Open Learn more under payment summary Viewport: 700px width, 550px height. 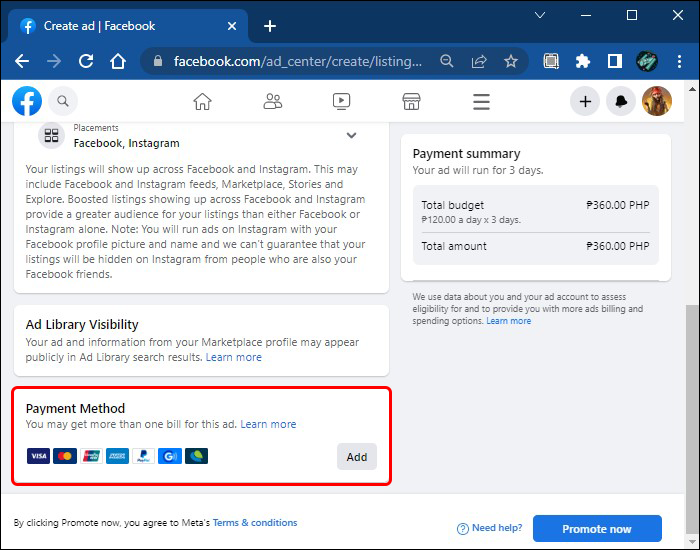[508, 321]
